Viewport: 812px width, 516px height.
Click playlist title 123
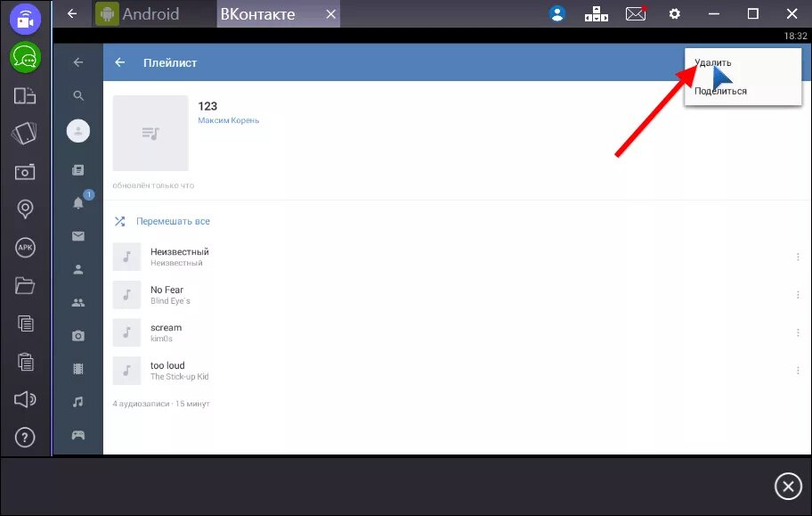coord(207,106)
